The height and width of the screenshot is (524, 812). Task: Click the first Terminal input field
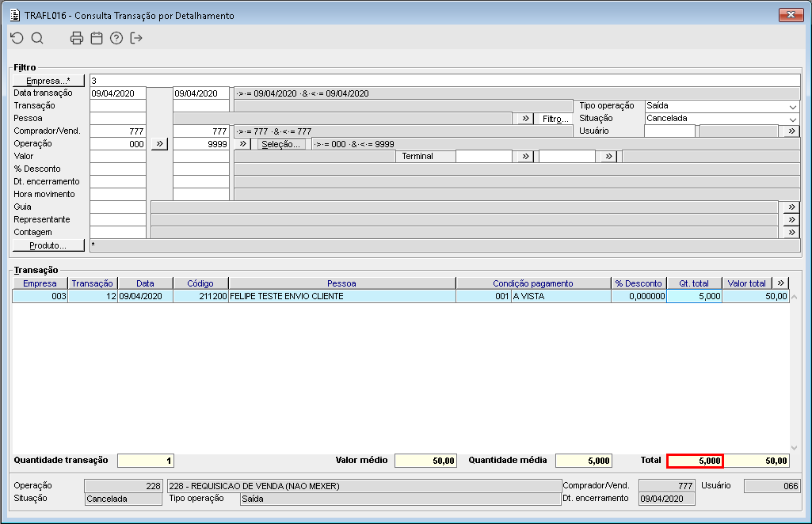pos(484,156)
